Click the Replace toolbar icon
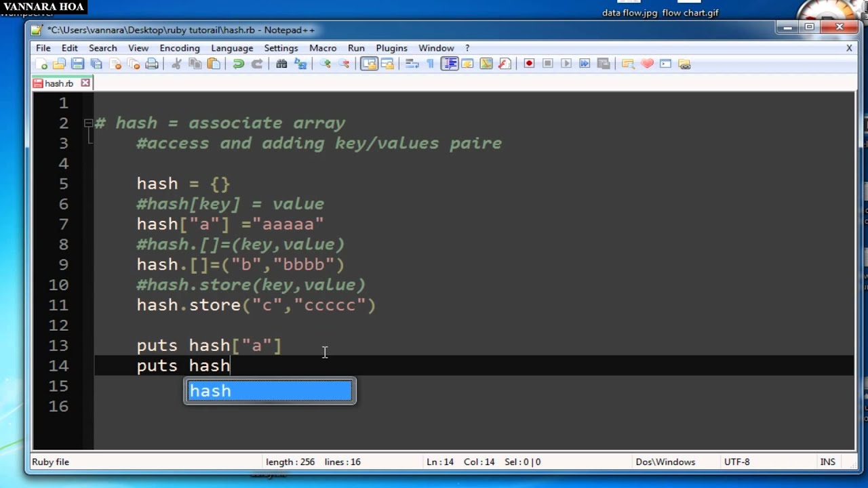Image resolution: width=868 pixels, height=488 pixels. (300, 64)
